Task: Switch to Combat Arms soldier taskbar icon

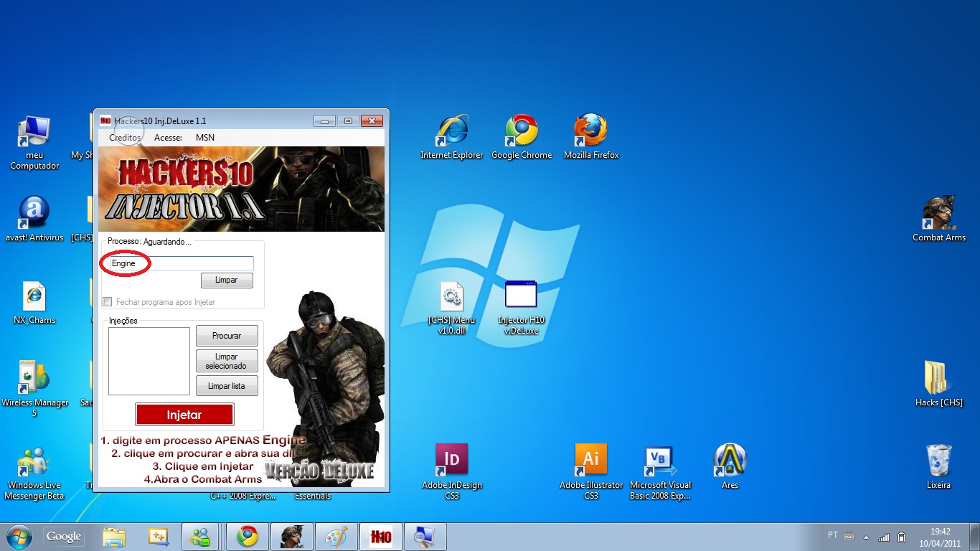Action: pos(292,537)
